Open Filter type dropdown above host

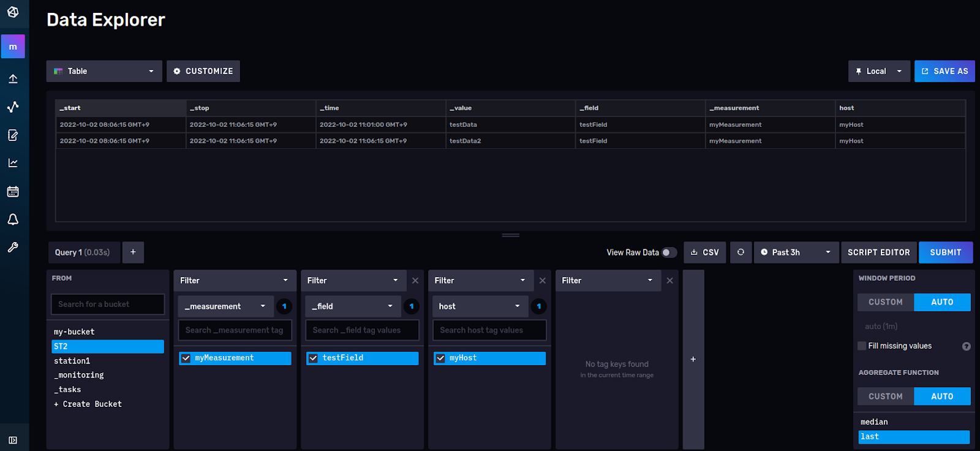[481, 281]
